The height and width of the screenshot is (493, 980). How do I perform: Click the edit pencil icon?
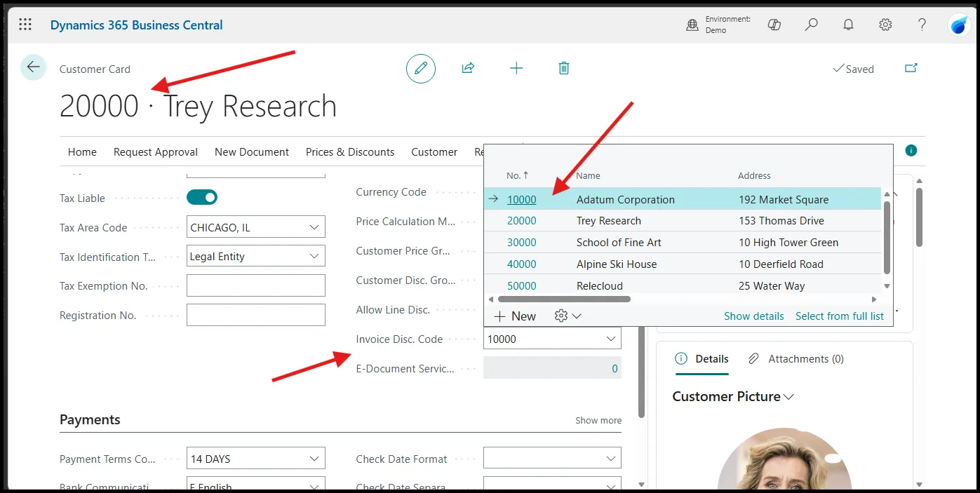pos(421,68)
